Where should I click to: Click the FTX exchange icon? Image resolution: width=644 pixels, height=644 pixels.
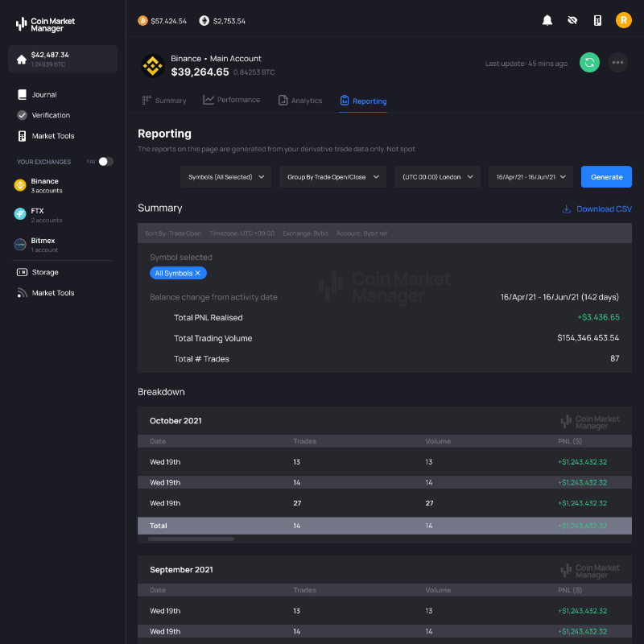[20, 214]
